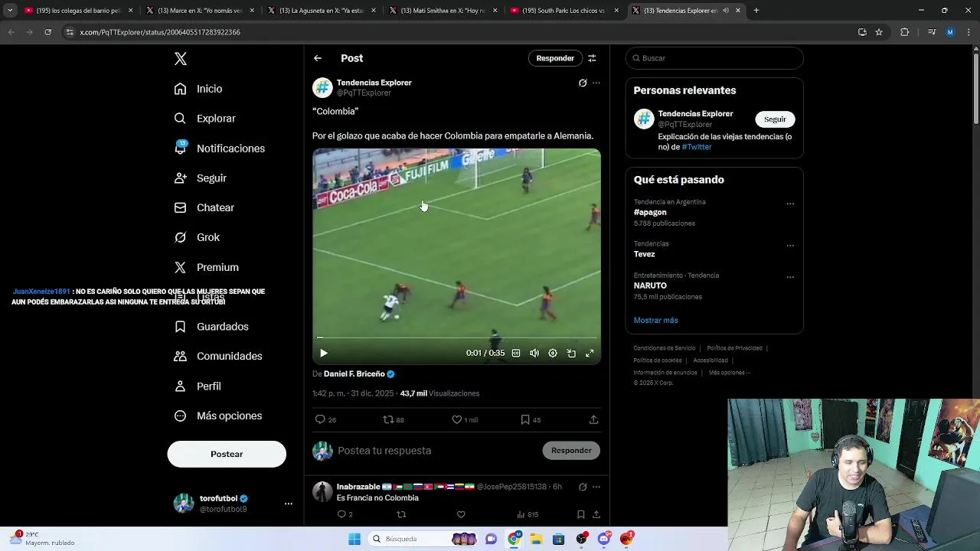Enter video fullscreen
980x551 pixels.
tap(590, 353)
